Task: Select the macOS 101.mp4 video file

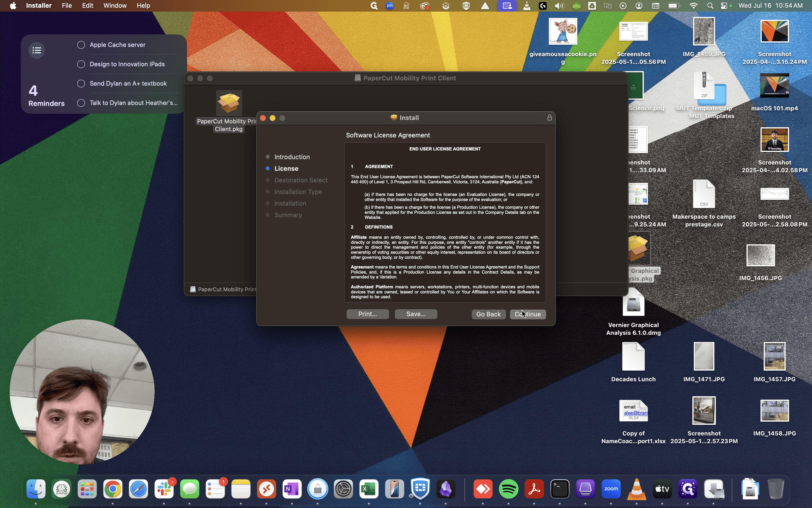Action: [775, 86]
